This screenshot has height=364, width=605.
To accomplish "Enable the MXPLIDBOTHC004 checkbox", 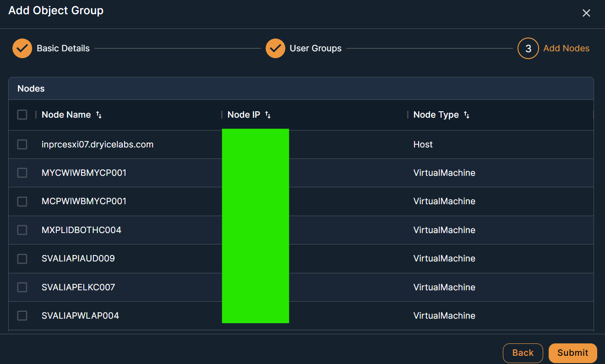I will (22, 230).
